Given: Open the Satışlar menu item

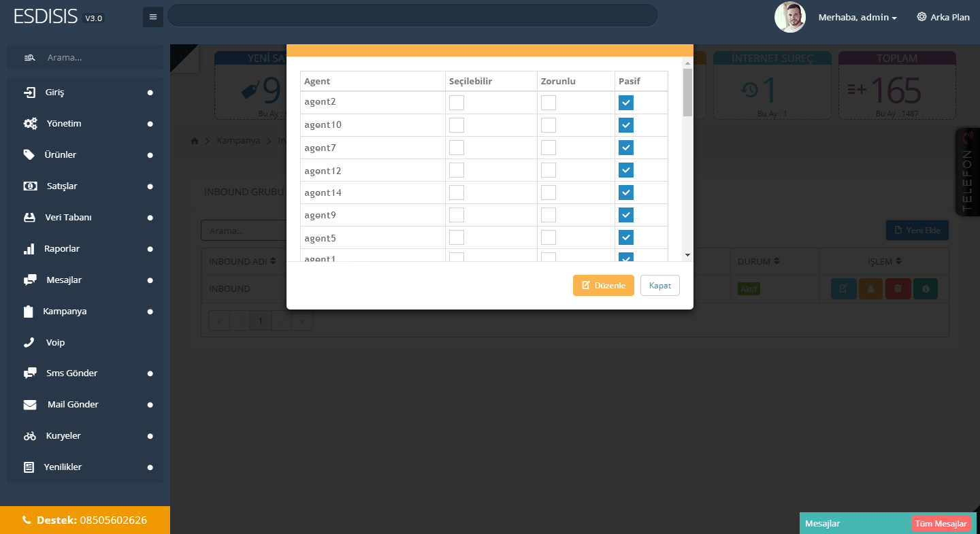Looking at the screenshot, I should pos(62,186).
